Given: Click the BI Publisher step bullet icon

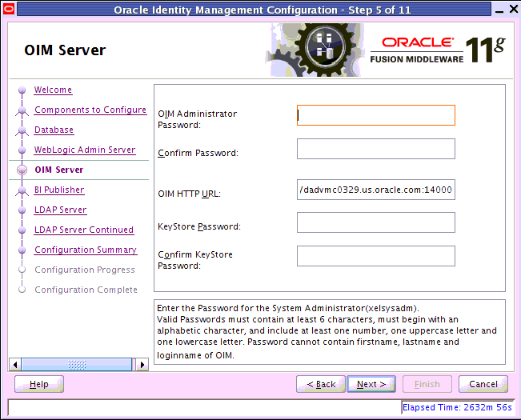Looking at the screenshot, I should [x=22, y=190].
